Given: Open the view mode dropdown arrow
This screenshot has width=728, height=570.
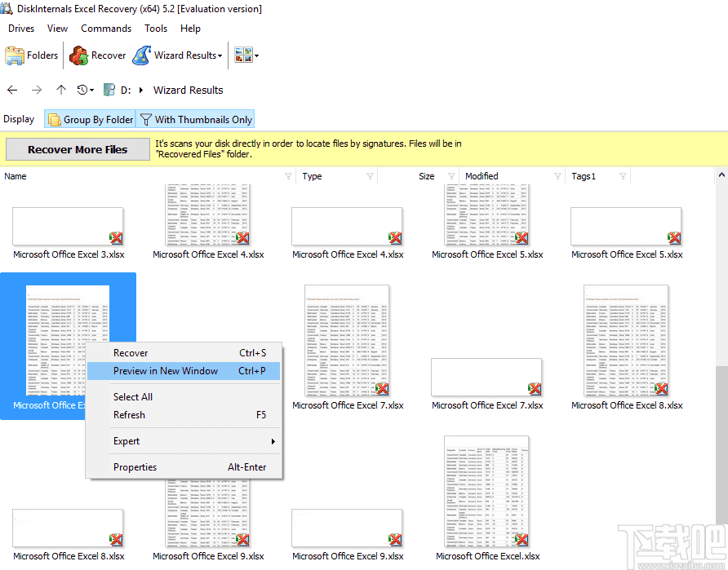Looking at the screenshot, I should point(257,55).
